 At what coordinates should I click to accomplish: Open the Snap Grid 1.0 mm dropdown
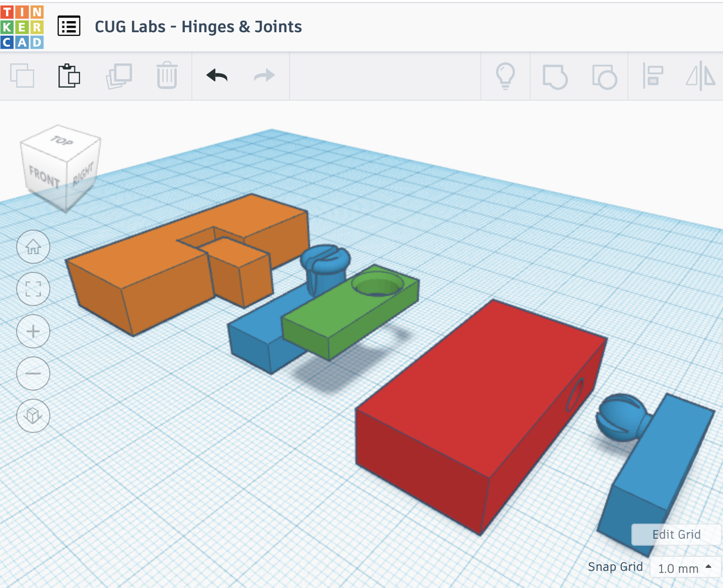pos(685,568)
